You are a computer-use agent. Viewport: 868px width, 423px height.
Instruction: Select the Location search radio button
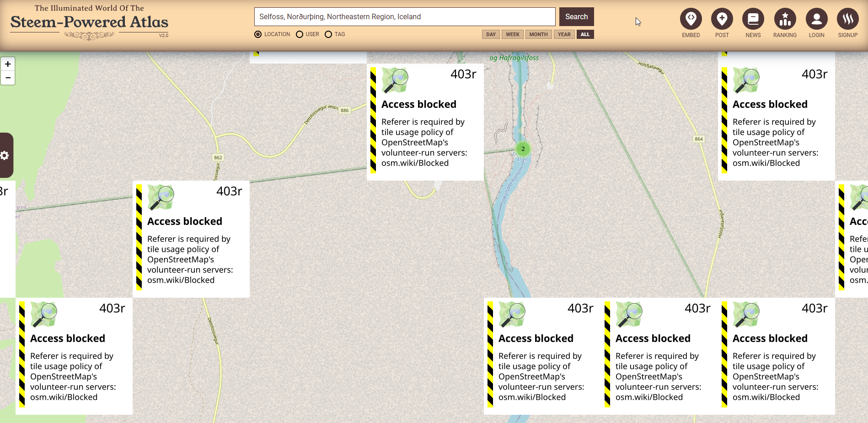click(258, 34)
